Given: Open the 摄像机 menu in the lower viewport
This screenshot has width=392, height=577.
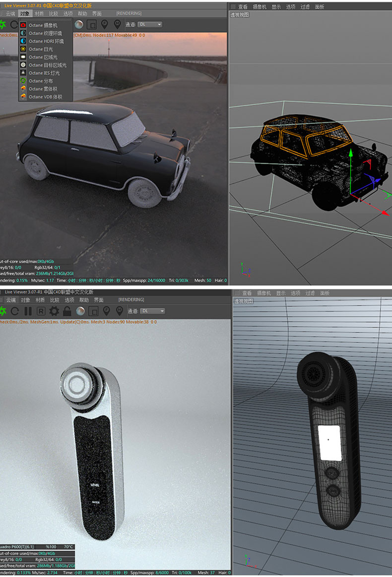Looking at the screenshot, I should (264, 293).
